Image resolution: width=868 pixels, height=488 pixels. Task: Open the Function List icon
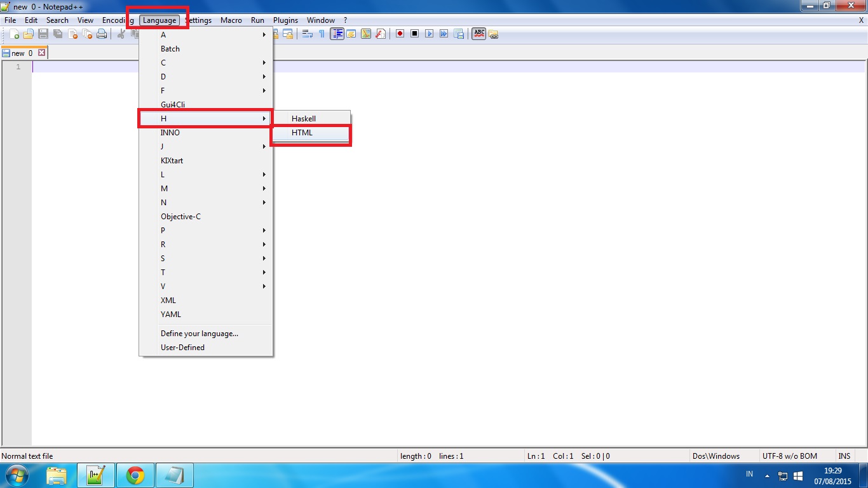[381, 34]
